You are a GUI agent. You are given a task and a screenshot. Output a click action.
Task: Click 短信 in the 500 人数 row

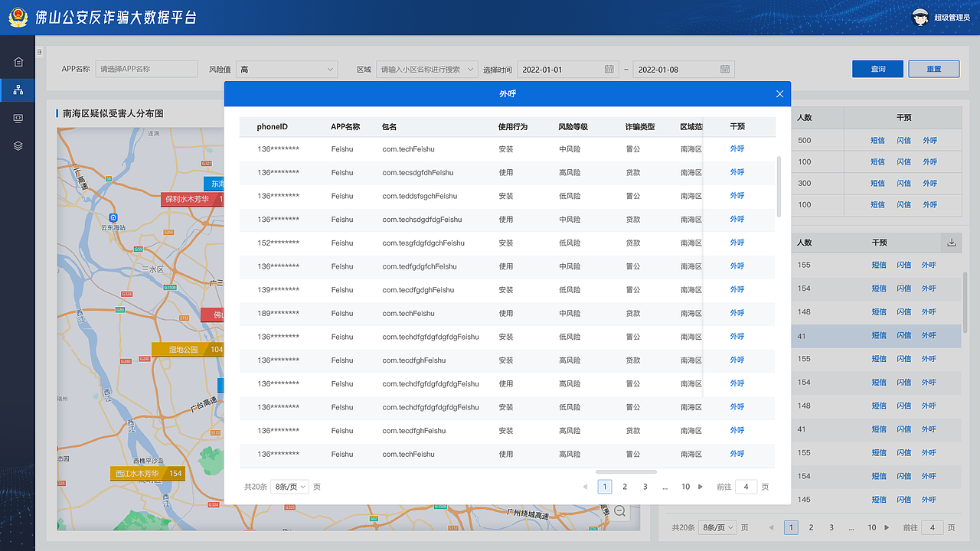click(878, 141)
